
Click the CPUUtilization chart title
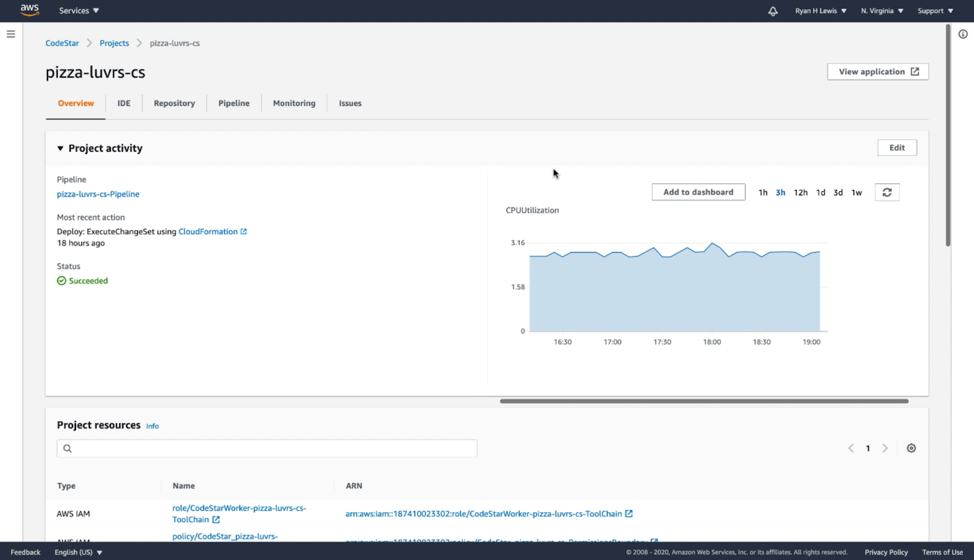(532, 210)
